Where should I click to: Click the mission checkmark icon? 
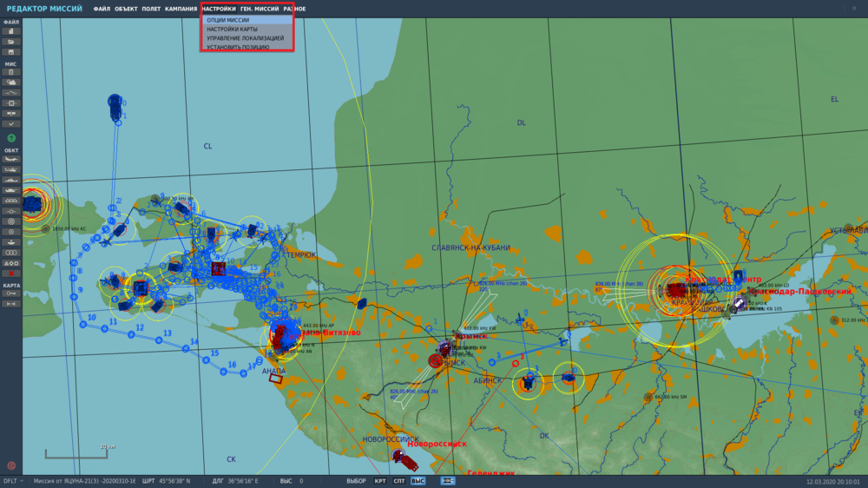pos(11,124)
